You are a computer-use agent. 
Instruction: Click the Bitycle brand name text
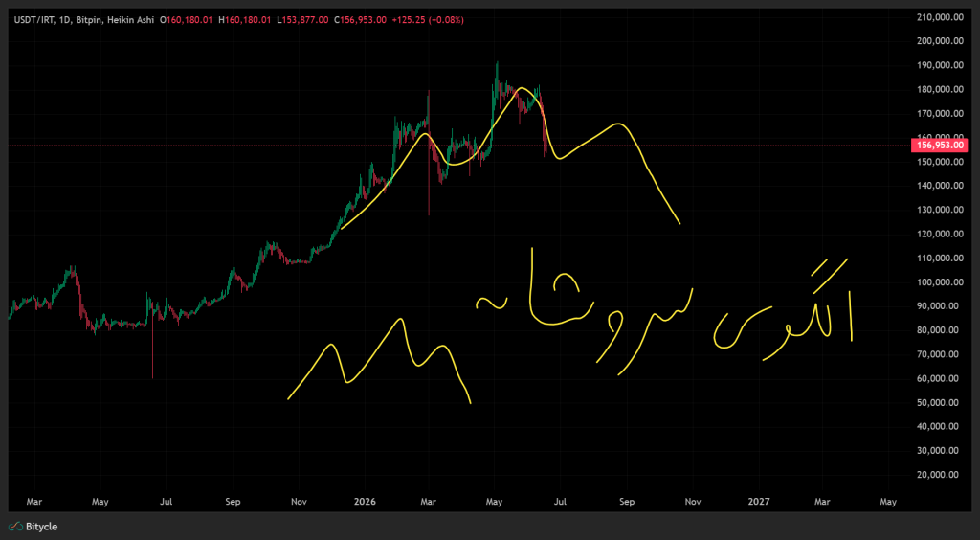point(41,527)
